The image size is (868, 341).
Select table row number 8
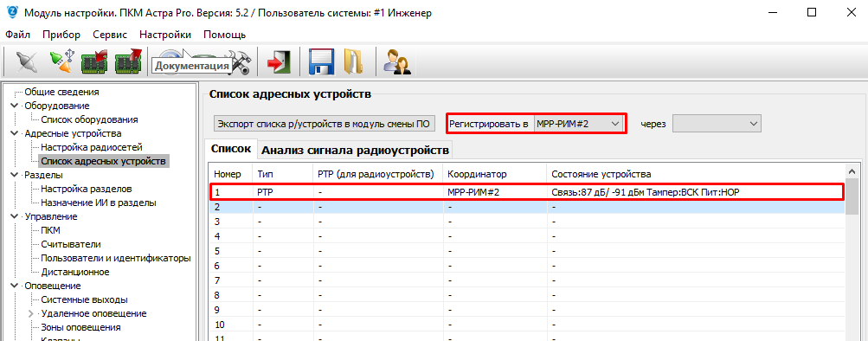point(526,295)
